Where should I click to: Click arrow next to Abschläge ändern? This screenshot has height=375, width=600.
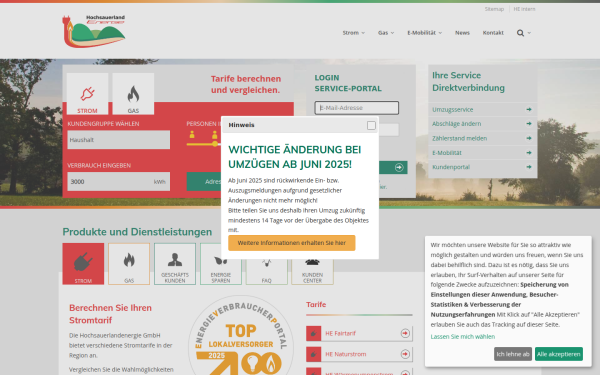pos(529,124)
